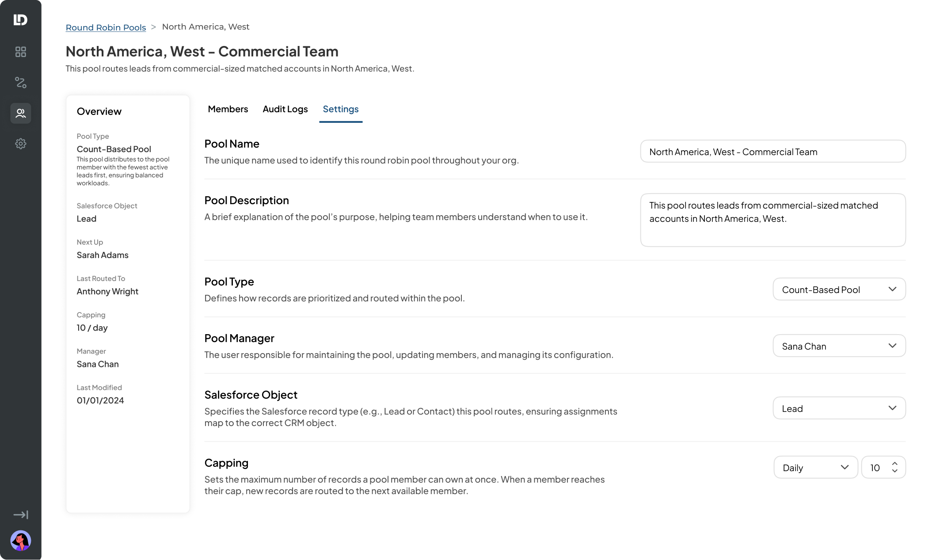Select the users pools icon in sidebar

20,113
